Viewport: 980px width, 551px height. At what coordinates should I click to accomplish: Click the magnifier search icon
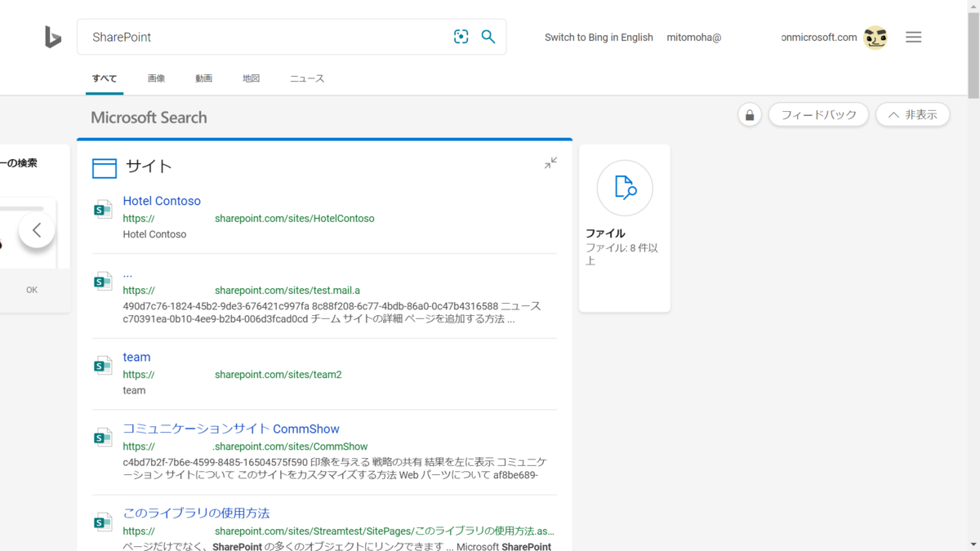[488, 37]
